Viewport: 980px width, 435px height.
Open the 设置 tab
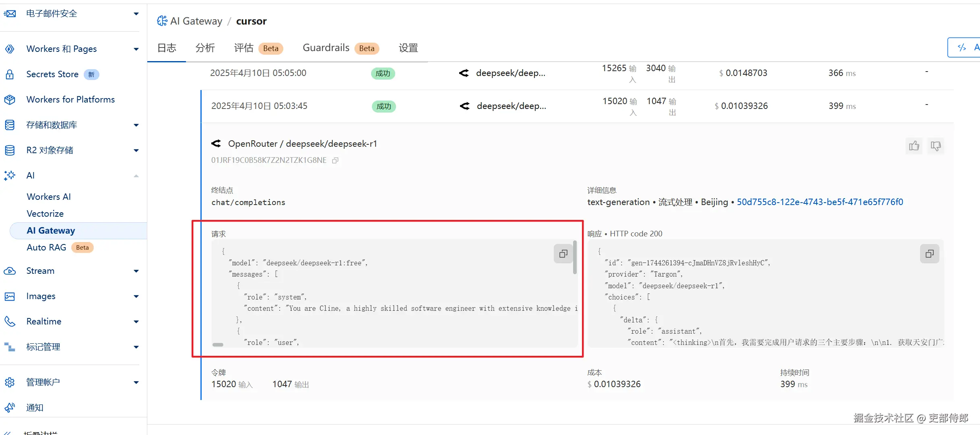point(408,48)
